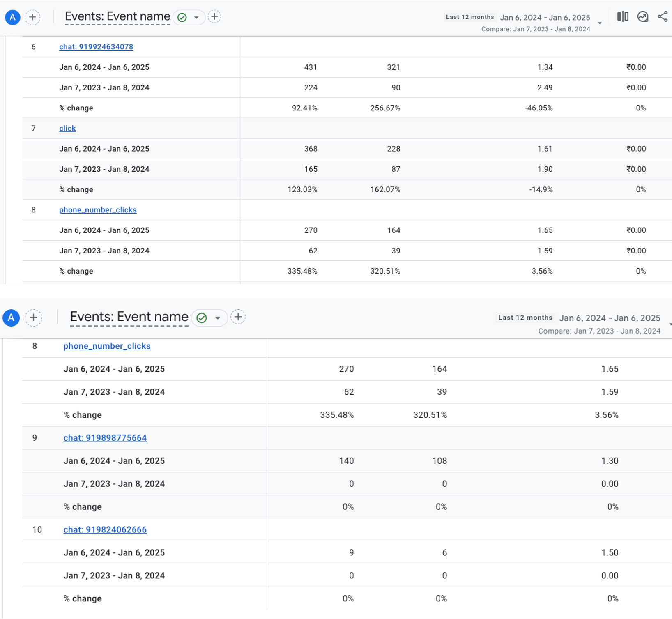
Task: Select row number 7
Action: (34, 128)
